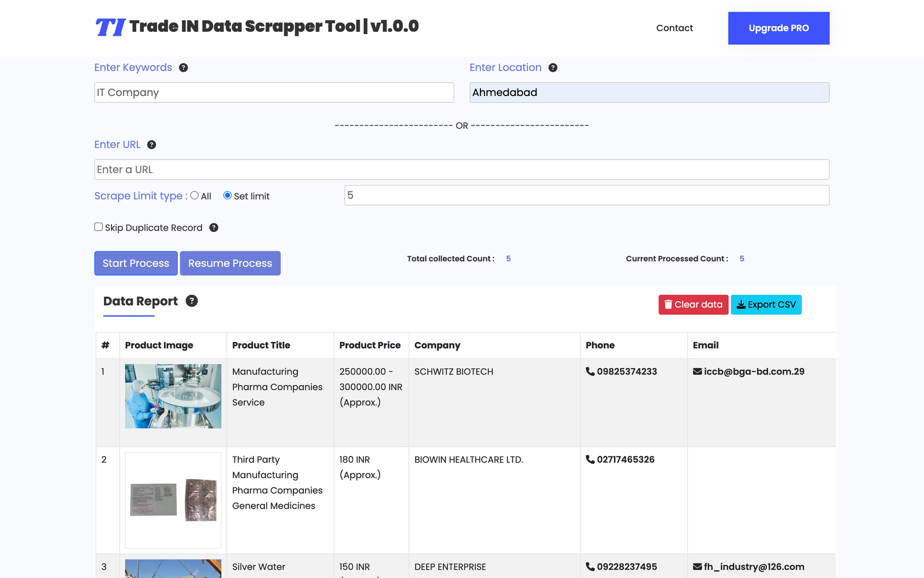Select Third Party Manufacturing Pharma title

coord(277,483)
